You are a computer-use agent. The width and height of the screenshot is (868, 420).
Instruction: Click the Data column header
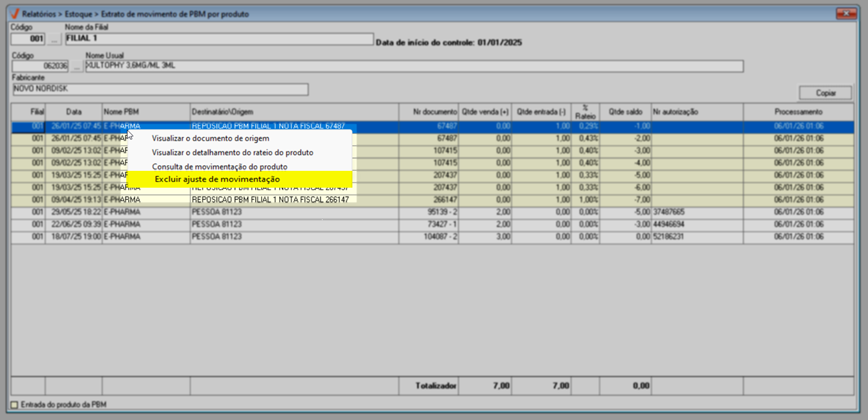point(74,112)
